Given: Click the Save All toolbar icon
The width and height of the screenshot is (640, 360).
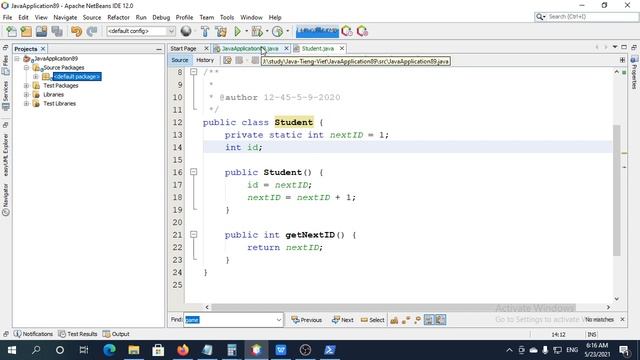Looking at the screenshot, I should click(x=57, y=31).
